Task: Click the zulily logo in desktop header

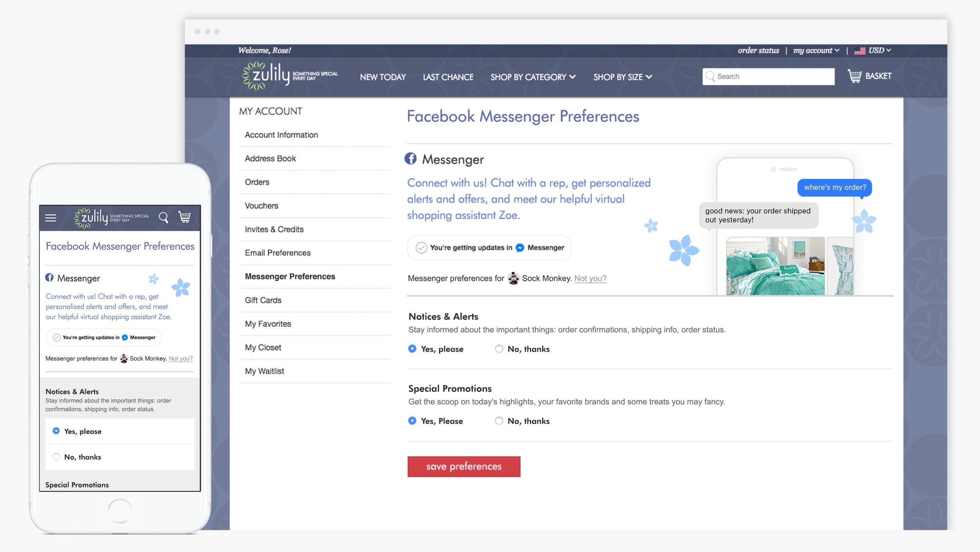Action: point(290,76)
